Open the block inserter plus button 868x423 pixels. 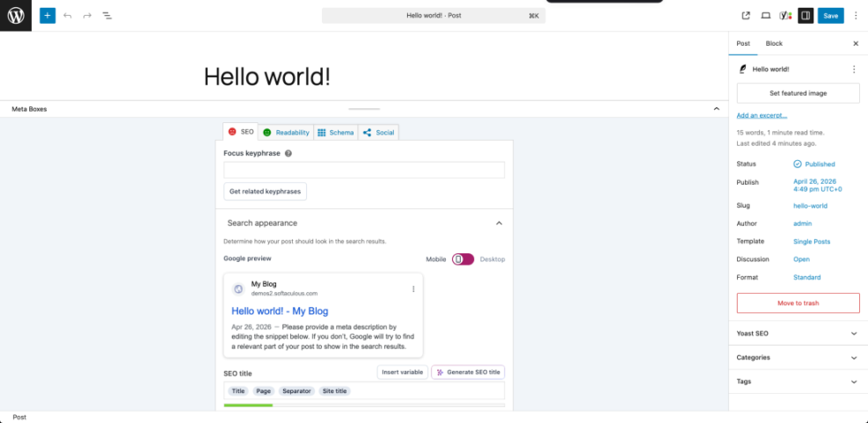[x=47, y=16]
